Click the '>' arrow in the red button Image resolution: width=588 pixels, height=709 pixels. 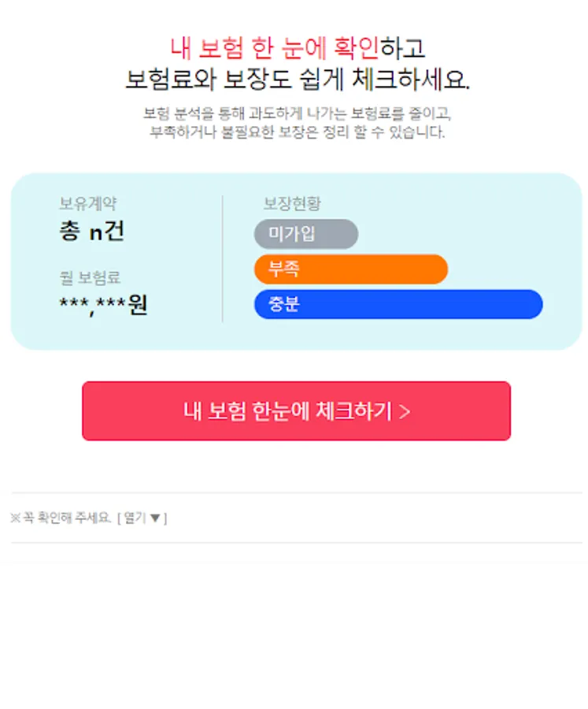click(405, 411)
